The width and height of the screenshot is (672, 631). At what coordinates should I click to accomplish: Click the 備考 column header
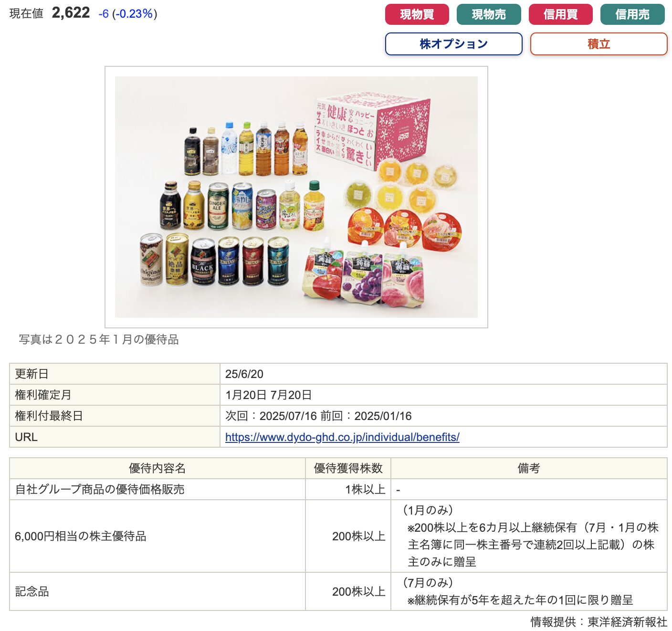tap(529, 468)
